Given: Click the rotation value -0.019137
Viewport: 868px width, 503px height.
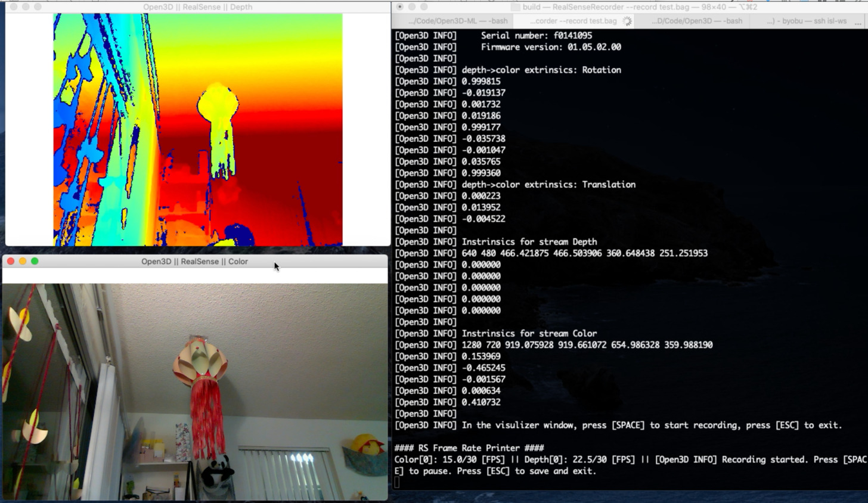Looking at the screenshot, I should click(483, 93).
